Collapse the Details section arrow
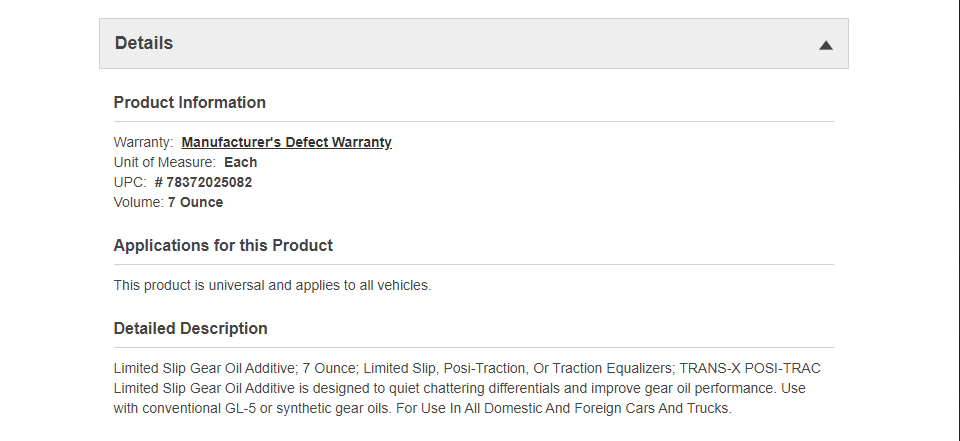The image size is (960, 441). [825, 44]
